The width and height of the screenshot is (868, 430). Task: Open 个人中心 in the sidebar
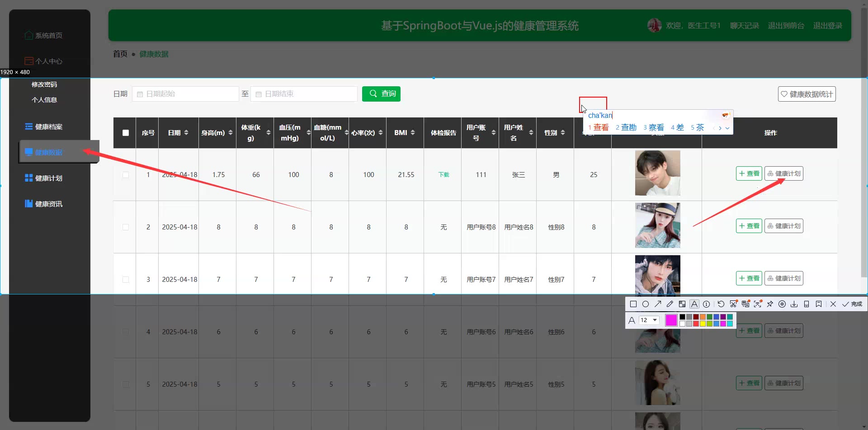(x=44, y=61)
